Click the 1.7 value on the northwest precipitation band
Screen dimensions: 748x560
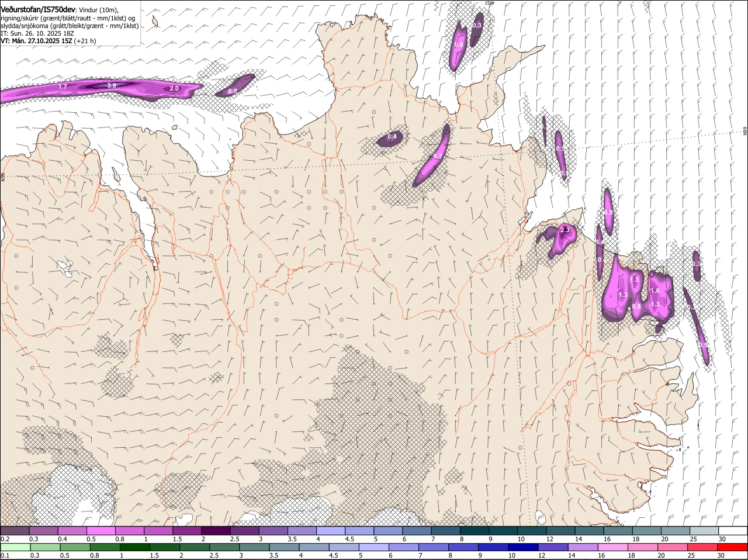pos(63,87)
